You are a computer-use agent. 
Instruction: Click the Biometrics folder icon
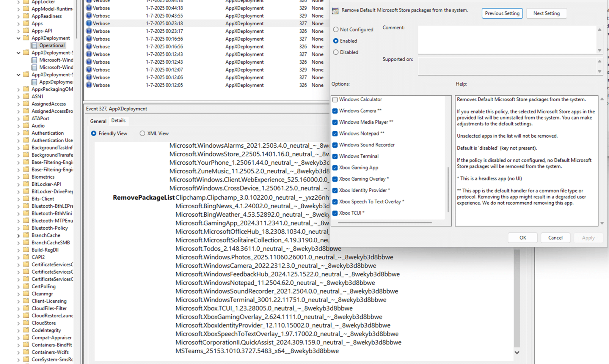[x=26, y=177]
